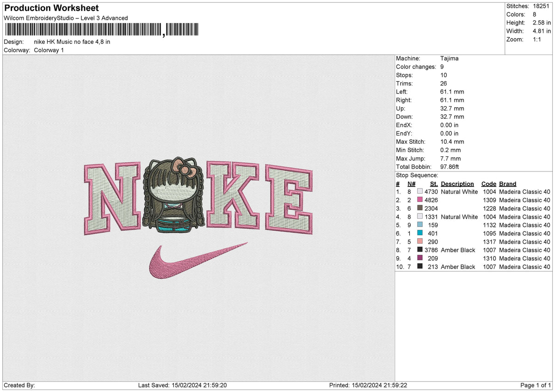Viewport: 555px width, 392px height.
Task: Click the Stop Sequence heading
Action: click(x=417, y=176)
